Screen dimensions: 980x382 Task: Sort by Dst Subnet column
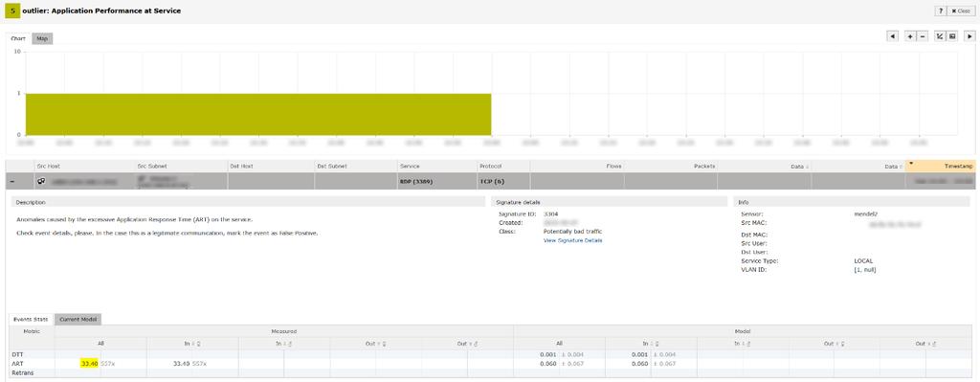coord(356,167)
